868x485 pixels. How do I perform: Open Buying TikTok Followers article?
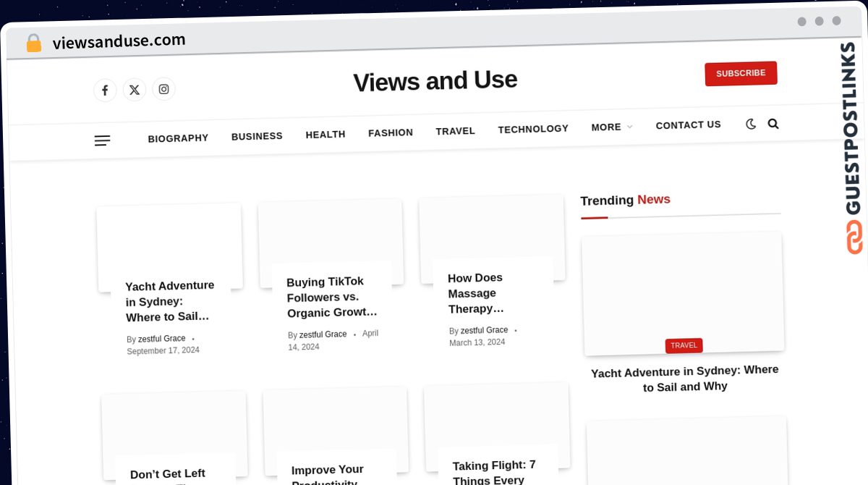[332, 297]
